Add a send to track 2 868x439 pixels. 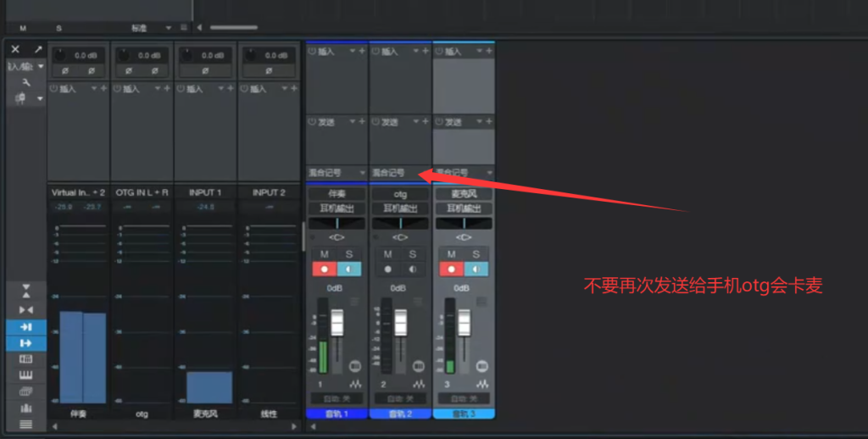[426, 122]
